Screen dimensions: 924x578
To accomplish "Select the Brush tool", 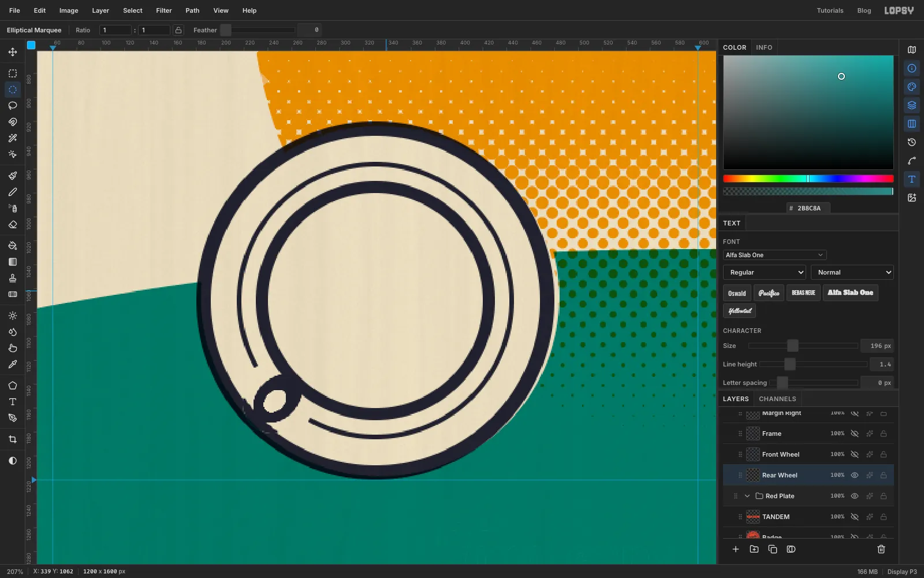I will (x=13, y=176).
